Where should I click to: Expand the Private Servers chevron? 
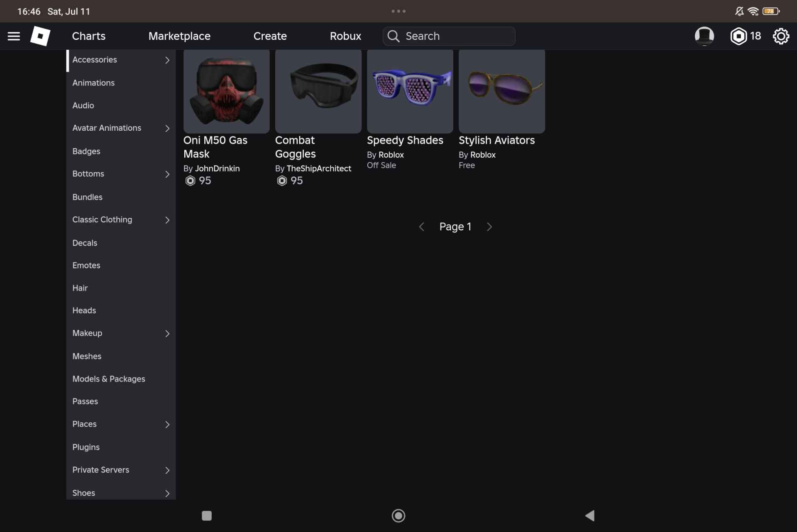point(167,470)
